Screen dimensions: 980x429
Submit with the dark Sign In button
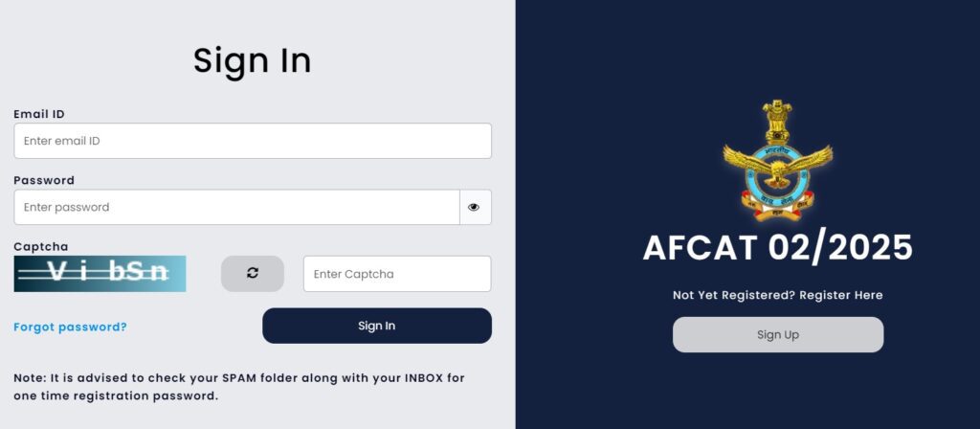[x=377, y=326]
